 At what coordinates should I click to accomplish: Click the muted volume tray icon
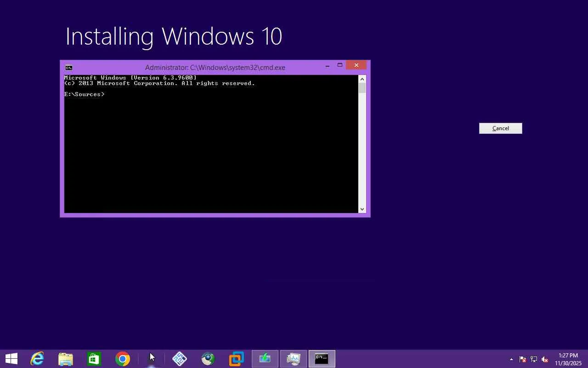[545, 359]
